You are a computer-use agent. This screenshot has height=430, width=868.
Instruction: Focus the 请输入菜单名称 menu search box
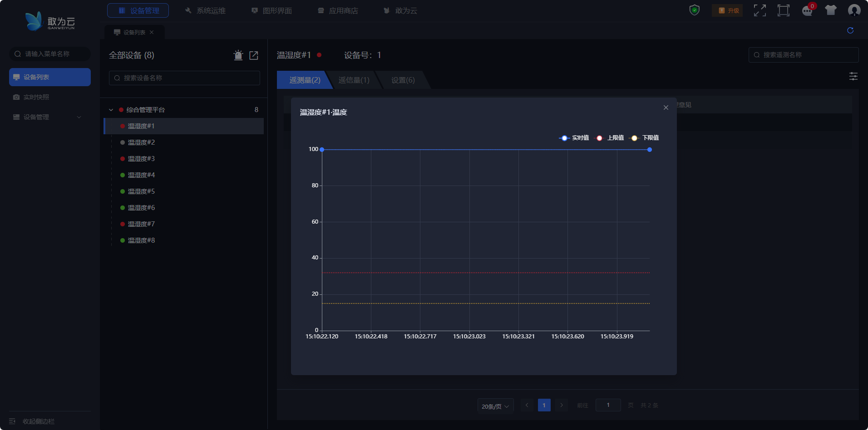50,54
